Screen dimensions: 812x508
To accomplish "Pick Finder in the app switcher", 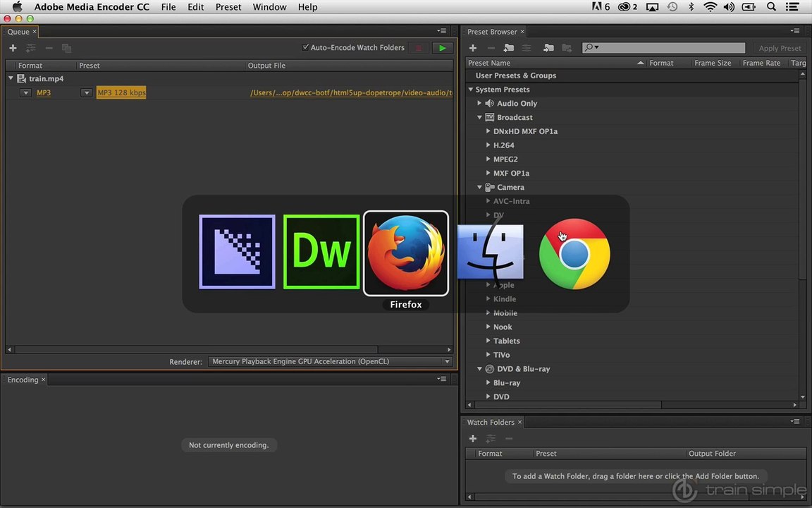I will [490, 252].
